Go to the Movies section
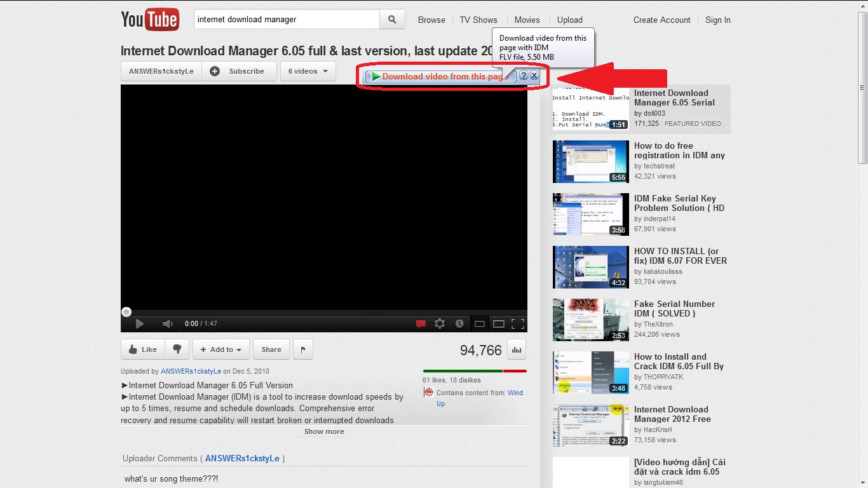 527,20
